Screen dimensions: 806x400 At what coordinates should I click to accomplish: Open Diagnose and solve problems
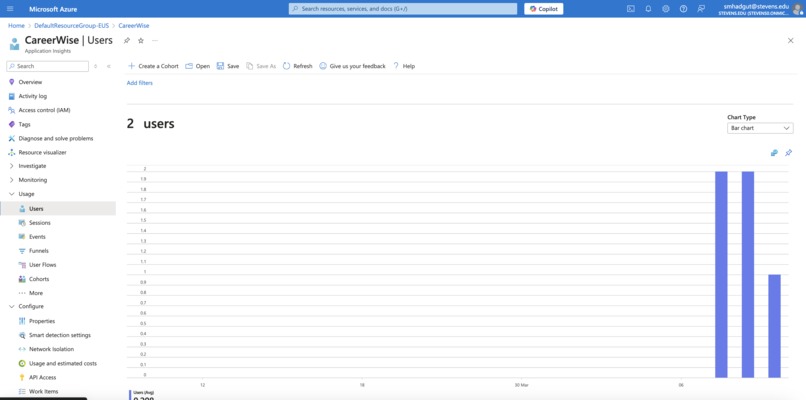point(58,138)
